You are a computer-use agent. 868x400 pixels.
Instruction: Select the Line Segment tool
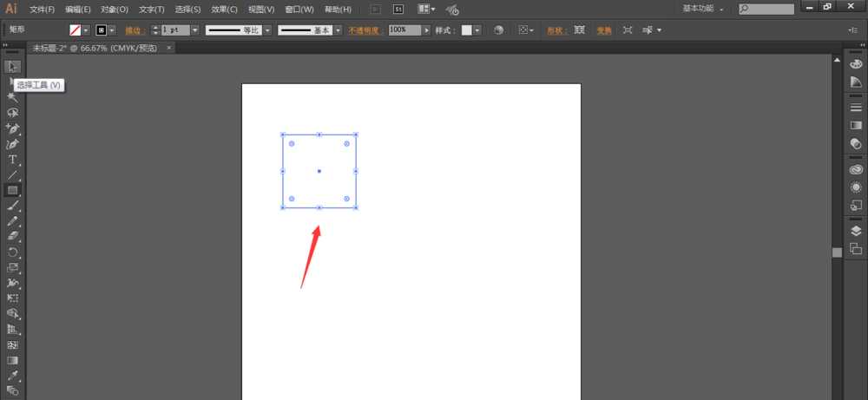pyautogui.click(x=13, y=175)
